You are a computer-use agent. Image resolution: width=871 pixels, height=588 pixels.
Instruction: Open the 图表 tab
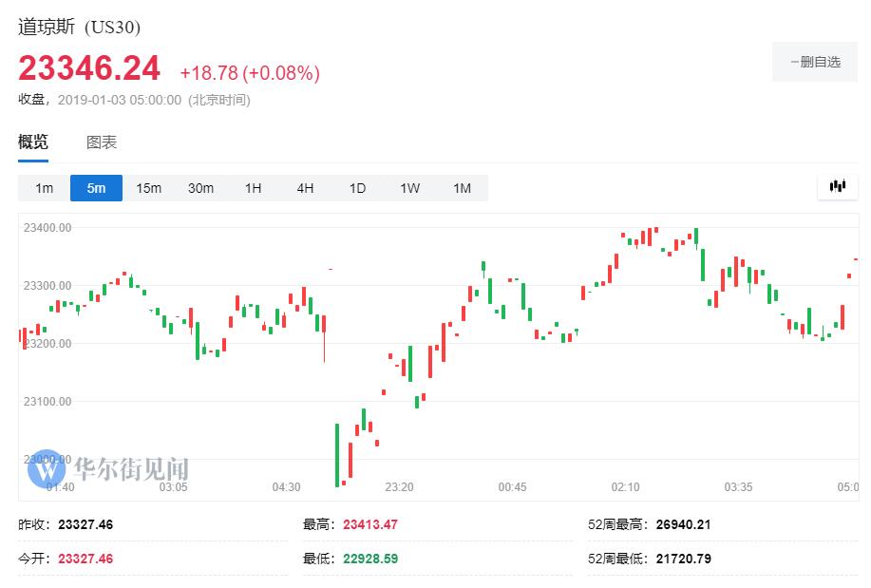click(102, 142)
